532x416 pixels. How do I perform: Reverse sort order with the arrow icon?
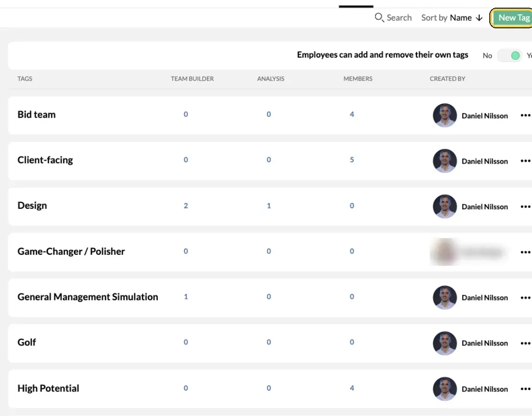479,18
